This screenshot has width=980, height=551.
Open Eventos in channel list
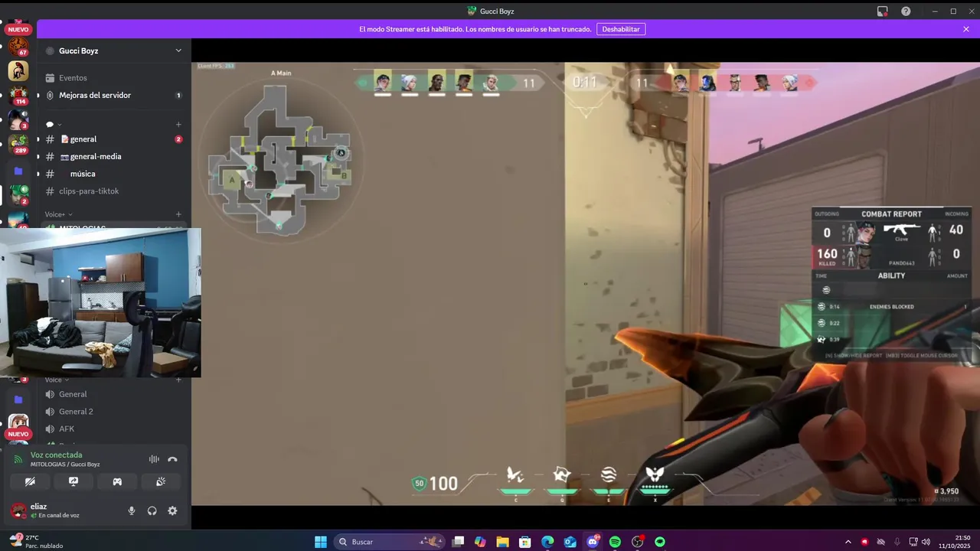[114, 78]
